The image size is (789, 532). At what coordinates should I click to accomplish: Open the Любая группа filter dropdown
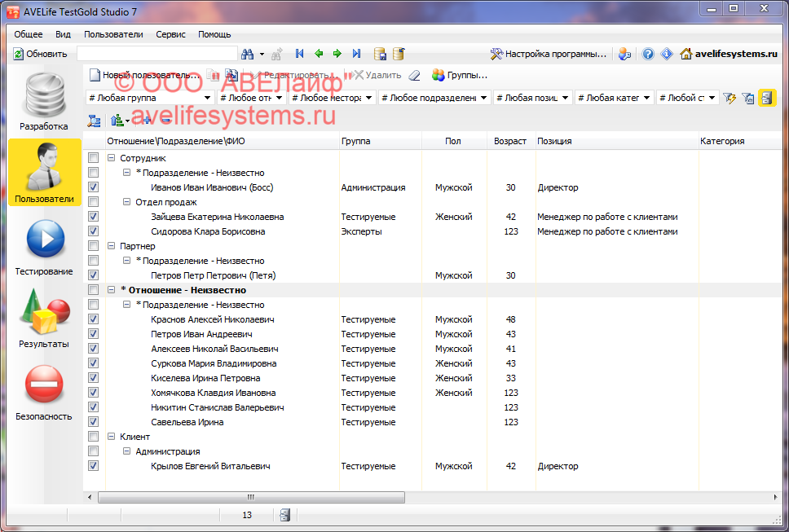coord(149,98)
